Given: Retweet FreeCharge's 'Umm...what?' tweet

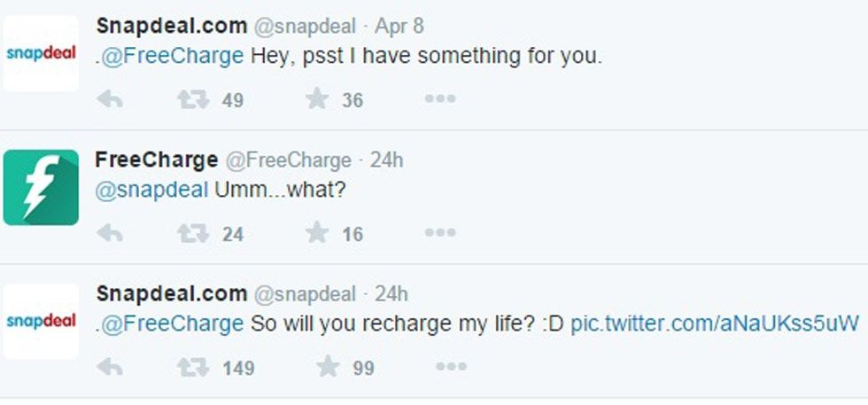Looking at the screenshot, I should pyautogui.click(x=192, y=234).
